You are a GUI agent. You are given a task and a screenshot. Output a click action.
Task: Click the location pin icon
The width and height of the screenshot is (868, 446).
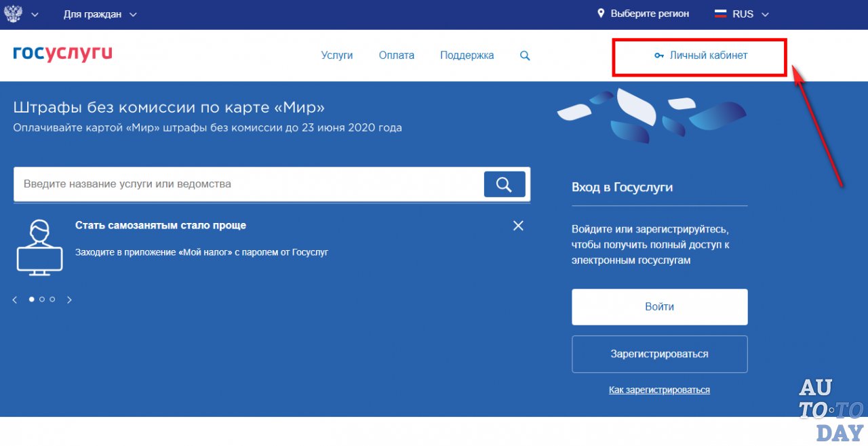click(601, 14)
